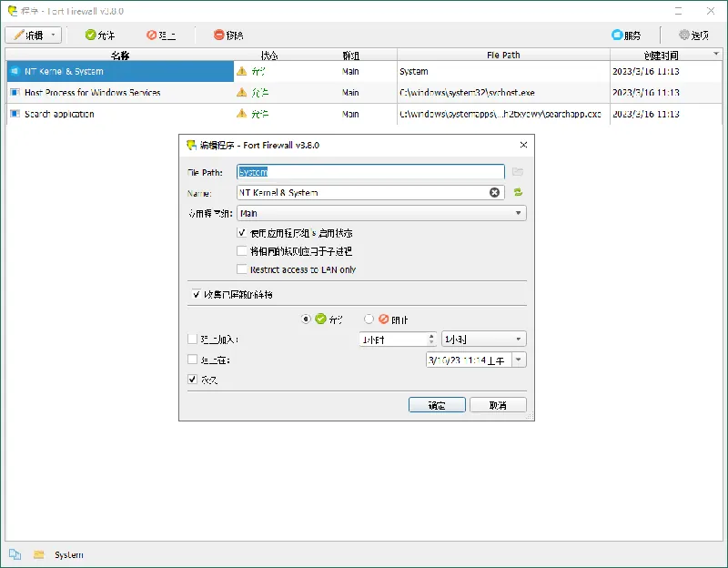Click warning icon on Search application row
Image resolution: width=728 pixels, height=568 pixels.
[241, 113]
